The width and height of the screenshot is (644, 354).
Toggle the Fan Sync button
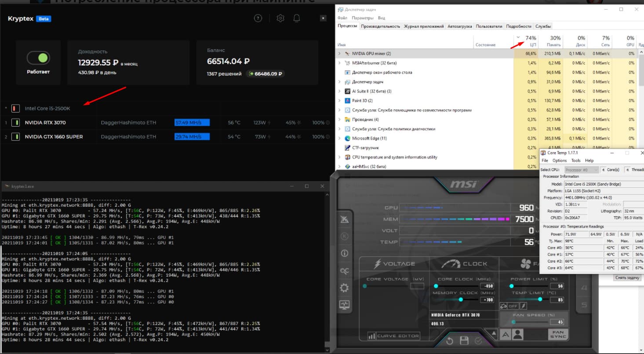click(x=558, y=334)
